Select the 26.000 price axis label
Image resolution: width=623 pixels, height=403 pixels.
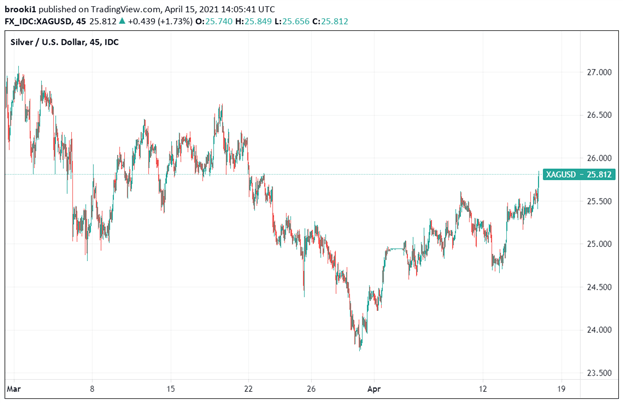599,158
